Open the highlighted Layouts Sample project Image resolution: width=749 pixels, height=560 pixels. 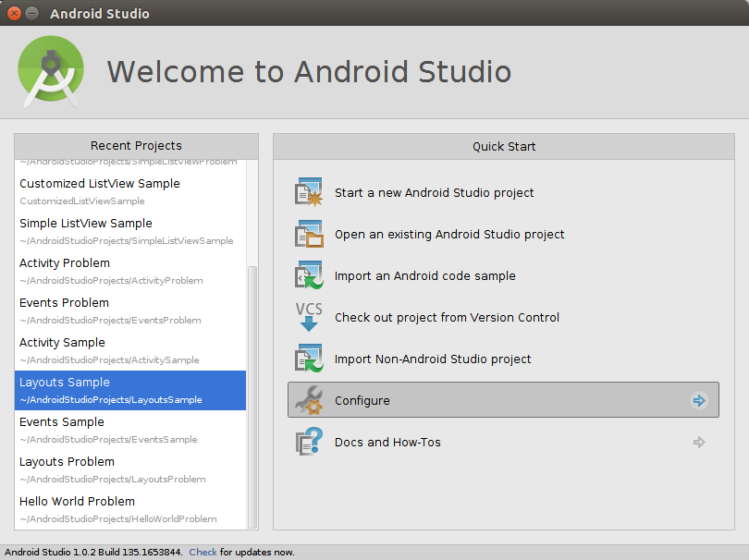click(x=130, y=390)
